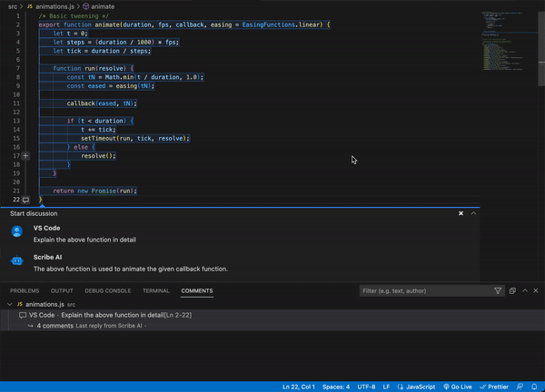Switch to the OUTPUT tab
The width and height of the screenshot is (545, 392).
(x=62, y=290)
